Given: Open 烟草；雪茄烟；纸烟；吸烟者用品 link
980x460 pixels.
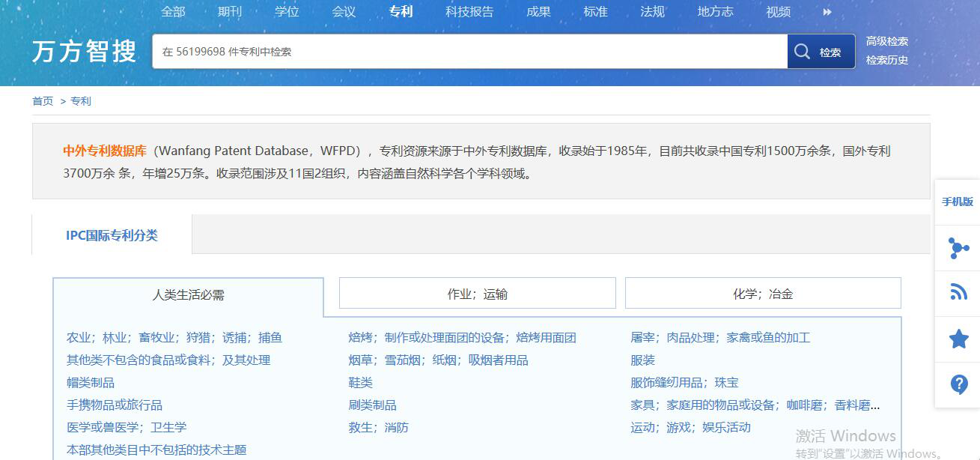Looking at the screenshot, I should [438, 360].
